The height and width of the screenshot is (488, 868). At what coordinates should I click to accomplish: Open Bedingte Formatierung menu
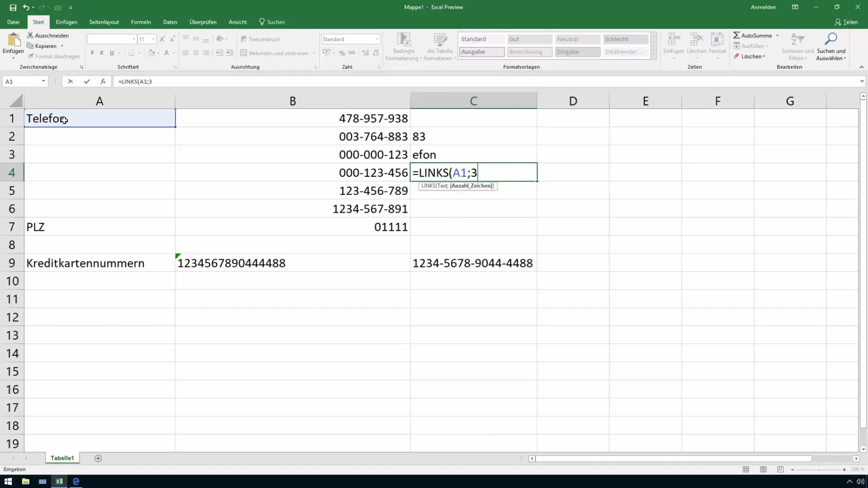pos(404,47)
